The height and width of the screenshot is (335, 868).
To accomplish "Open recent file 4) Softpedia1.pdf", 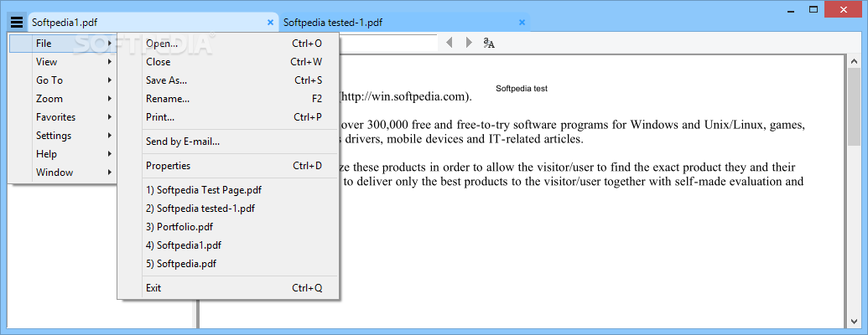I will coord(228,245).
